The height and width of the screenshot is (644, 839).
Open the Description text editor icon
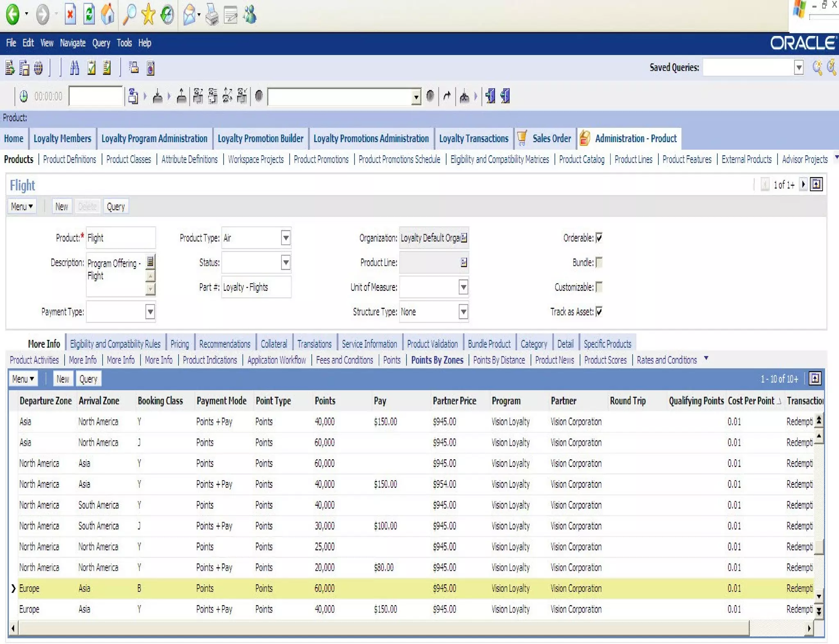[150, 261]
